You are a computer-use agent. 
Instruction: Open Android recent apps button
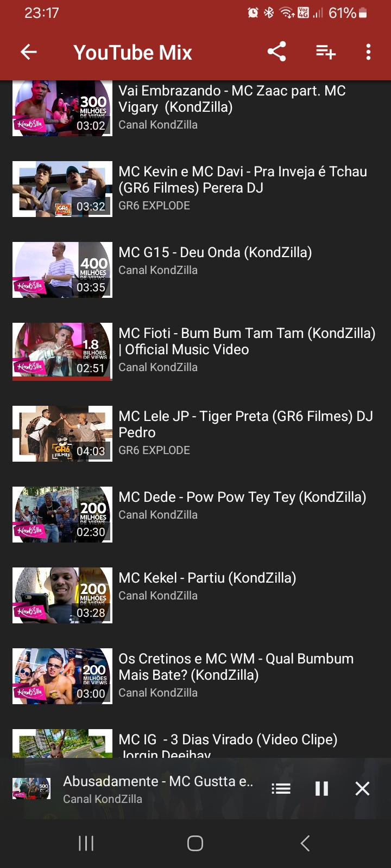click(x=86, y=843)
